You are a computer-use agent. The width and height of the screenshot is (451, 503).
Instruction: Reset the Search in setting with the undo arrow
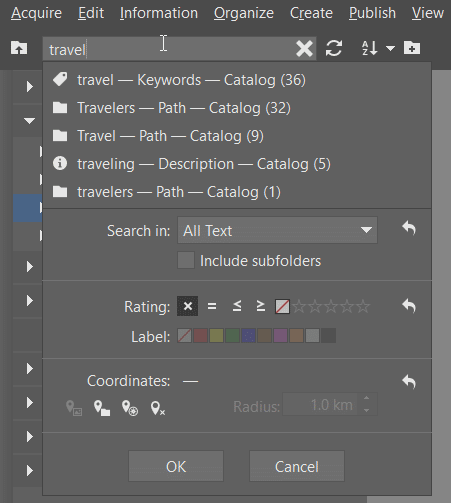(409, 228)
